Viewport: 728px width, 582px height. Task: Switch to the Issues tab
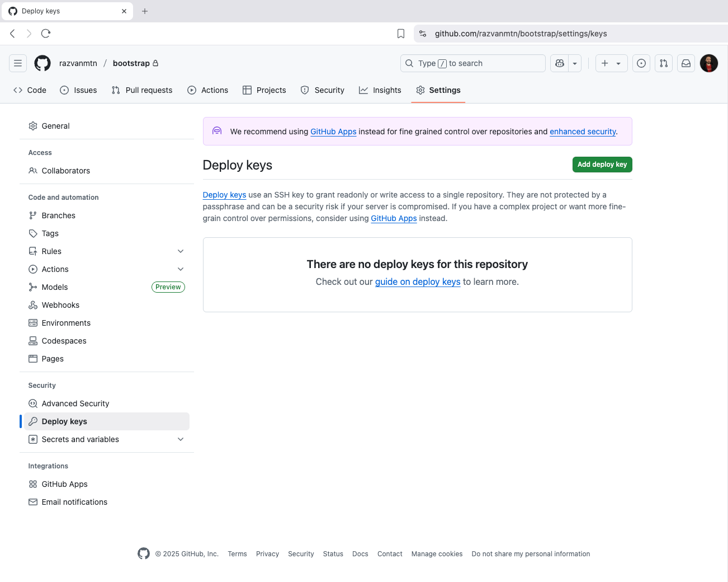click(x=78, y=90)
